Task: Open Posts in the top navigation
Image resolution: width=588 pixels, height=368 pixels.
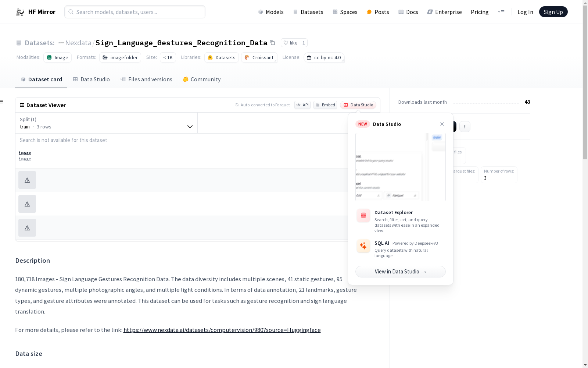Action: [x=378, y=12]
